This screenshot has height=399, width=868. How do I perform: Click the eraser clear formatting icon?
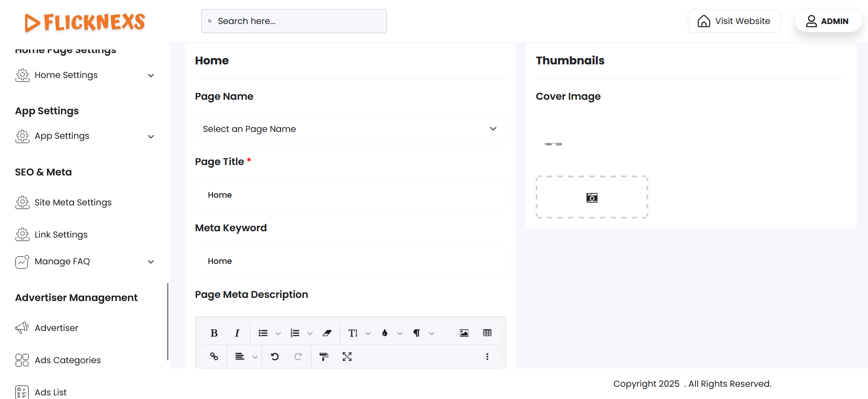327,333
